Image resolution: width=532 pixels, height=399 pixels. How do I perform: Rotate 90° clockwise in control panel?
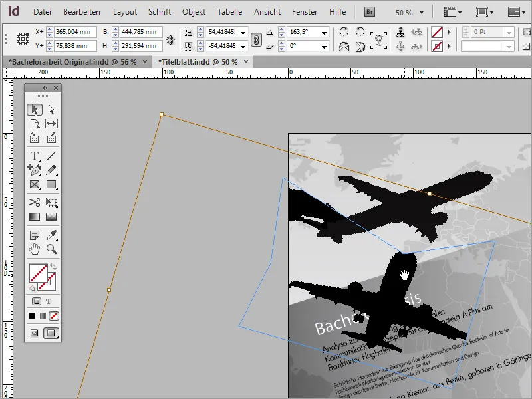[344, 31]
